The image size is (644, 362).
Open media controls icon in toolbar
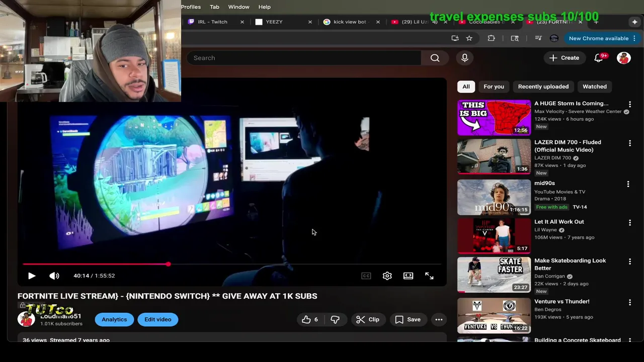coord(538,38)
